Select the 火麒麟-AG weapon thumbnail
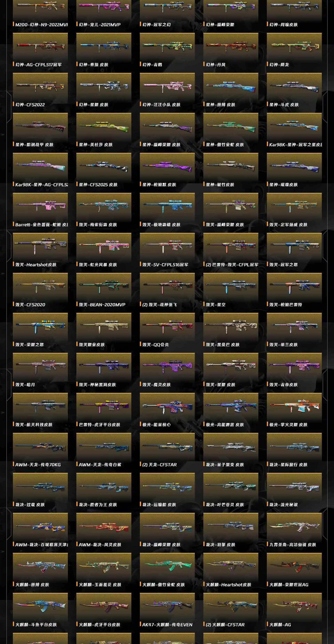This screenshot has height=644, width=334. 294,607
